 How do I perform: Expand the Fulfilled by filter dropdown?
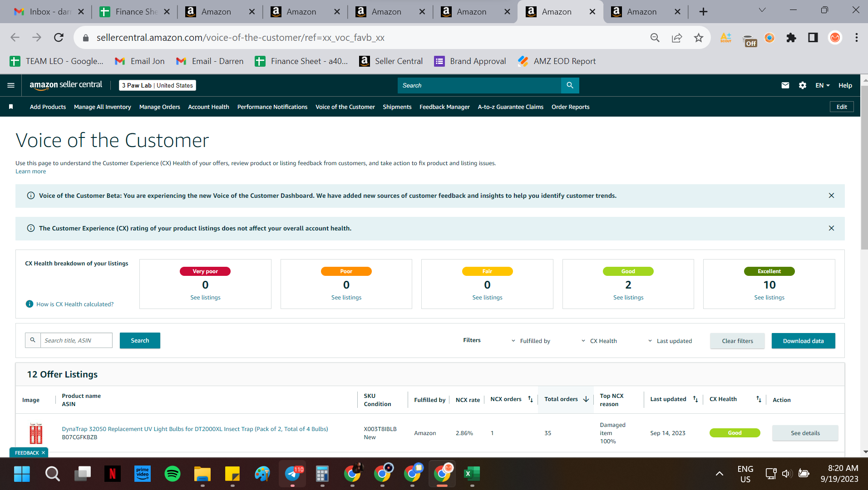[531, 341]
